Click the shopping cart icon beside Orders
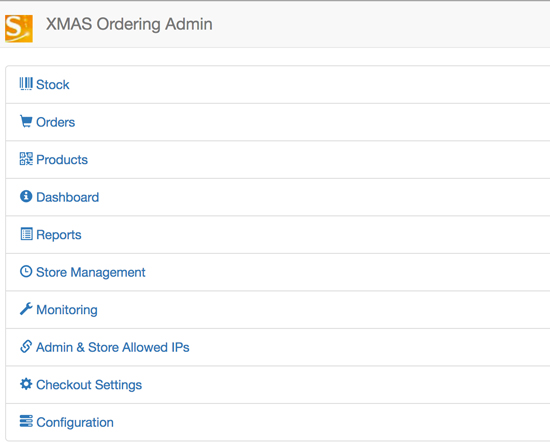550x446 pixels. click(x=26, y=122)
